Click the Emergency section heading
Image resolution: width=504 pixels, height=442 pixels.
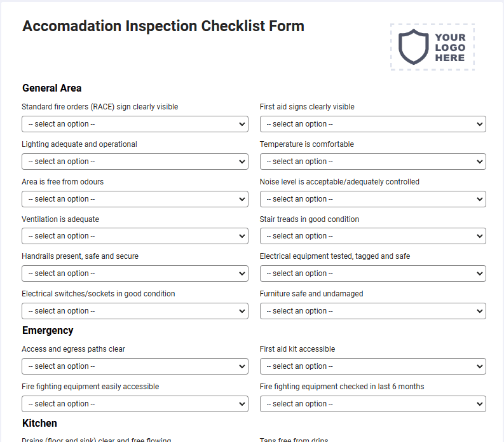click(x=48, y=330)
